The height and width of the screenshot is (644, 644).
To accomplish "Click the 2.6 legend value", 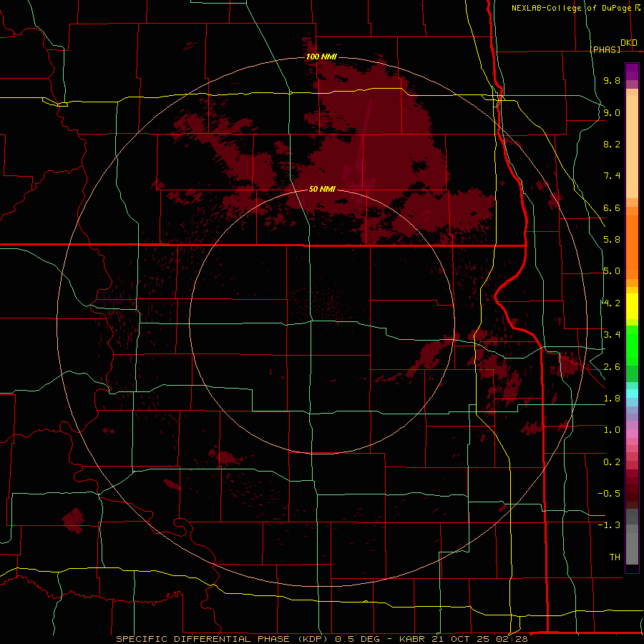I will pyautogui.click(x=612, y=367).
